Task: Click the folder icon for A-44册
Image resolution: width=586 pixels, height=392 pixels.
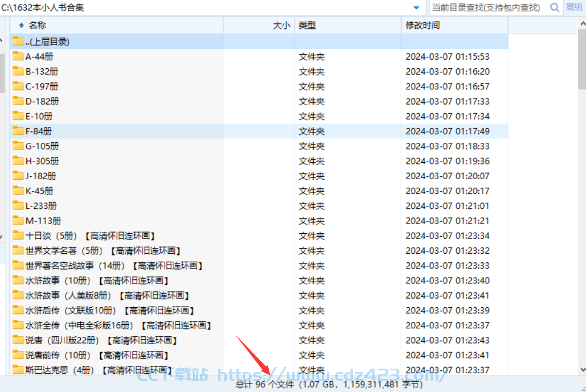Action: click(18, 56)
